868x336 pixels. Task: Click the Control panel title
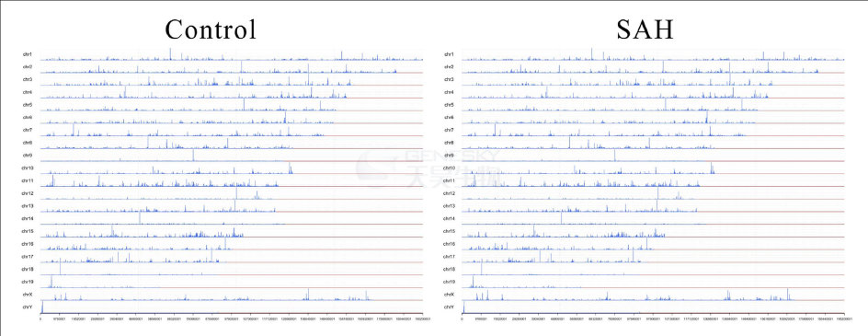pyautogui.click(x=211, y=29)
